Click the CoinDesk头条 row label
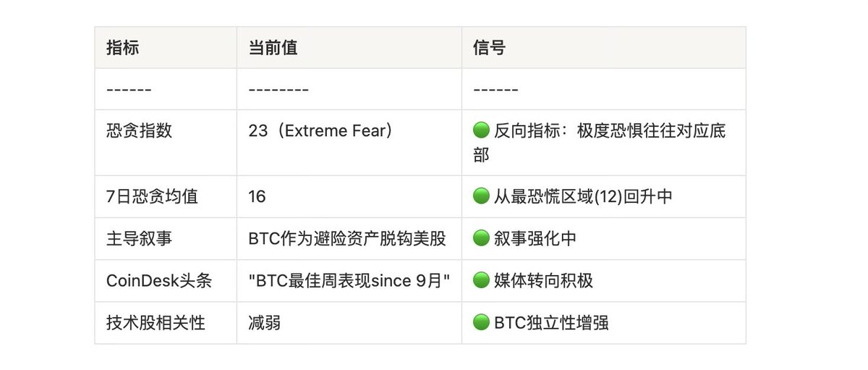Image resolution: width=868 pixels, height=370 pixels. click(x=159, y=280)
